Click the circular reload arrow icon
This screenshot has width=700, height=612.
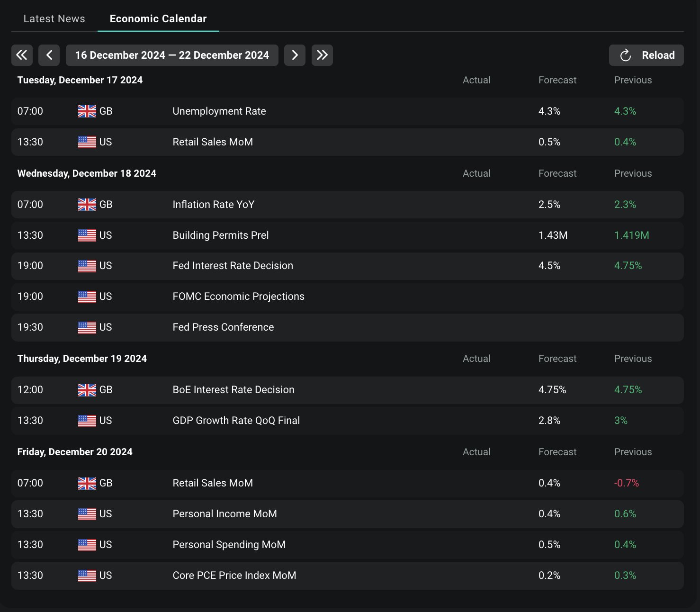(x=626, y=55)
